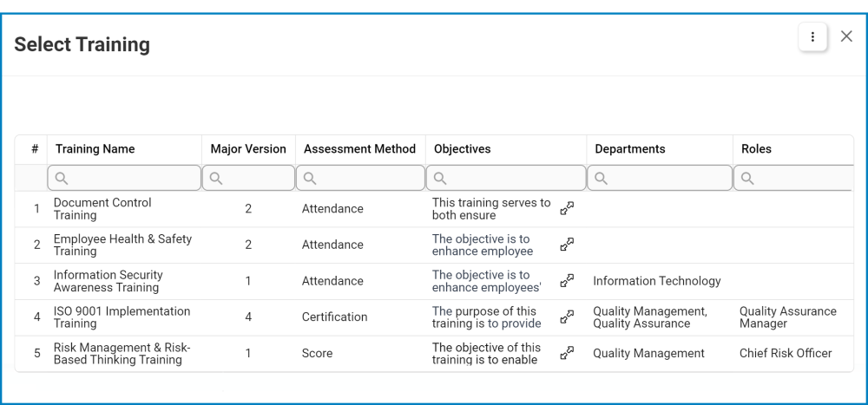Expand objectives for Employee Health & Safety Training
This screenshot has height=405, width=868.
567,245
